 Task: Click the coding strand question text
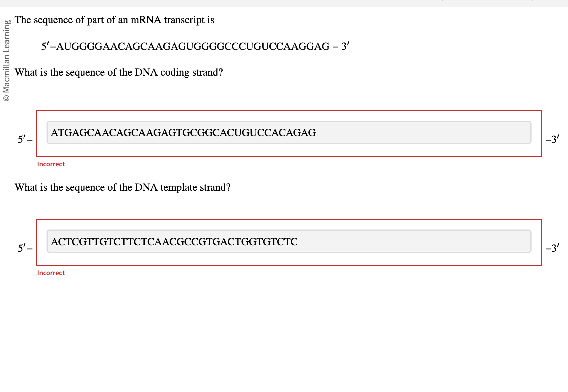pos(119,72)
